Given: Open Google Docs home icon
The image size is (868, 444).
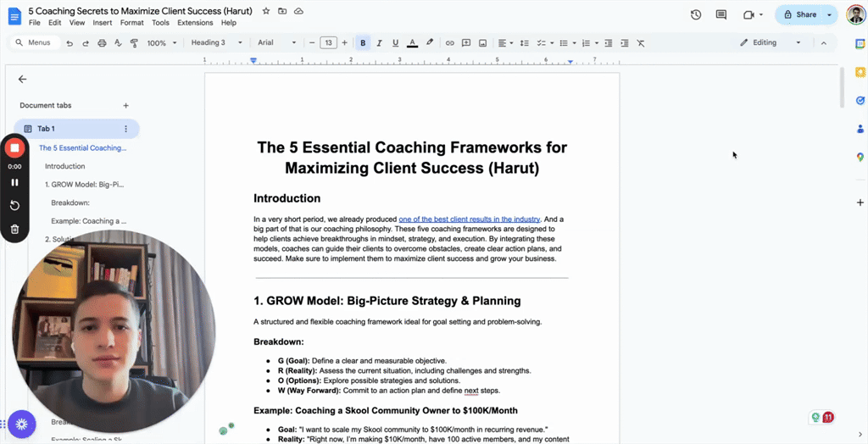Looking at the screenshot, I should click(14, 16).
